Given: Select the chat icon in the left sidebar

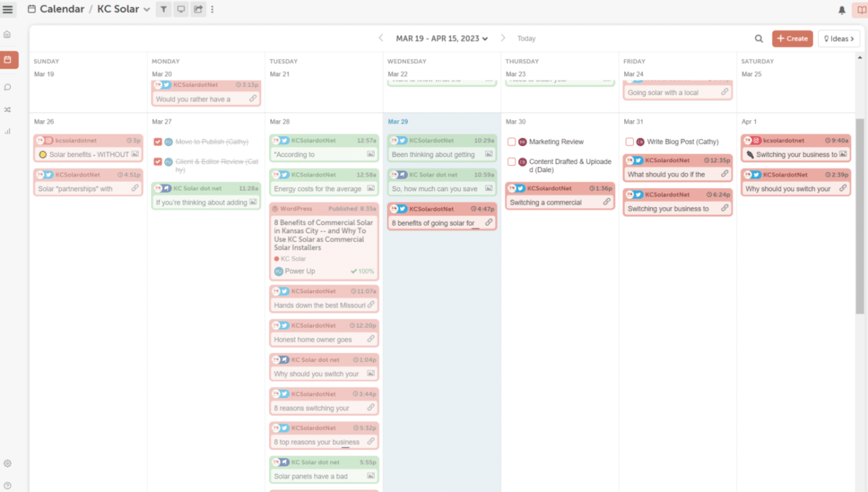Looking at the screenshot, I should [x=9, y=86].
